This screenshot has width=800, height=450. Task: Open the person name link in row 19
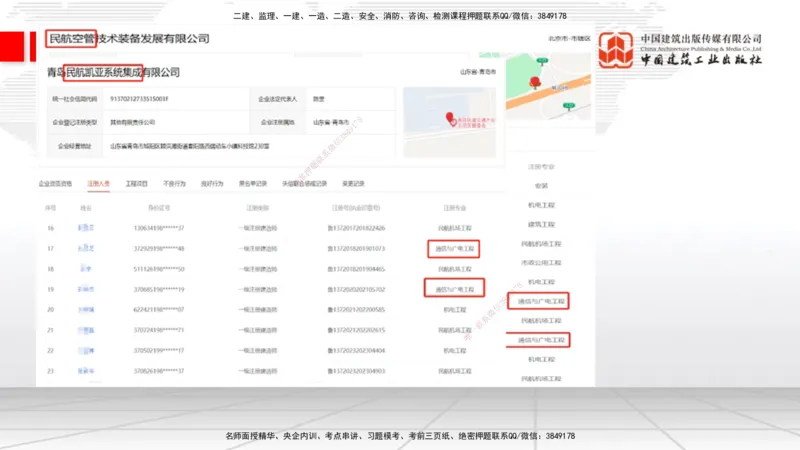coord(86,289)
